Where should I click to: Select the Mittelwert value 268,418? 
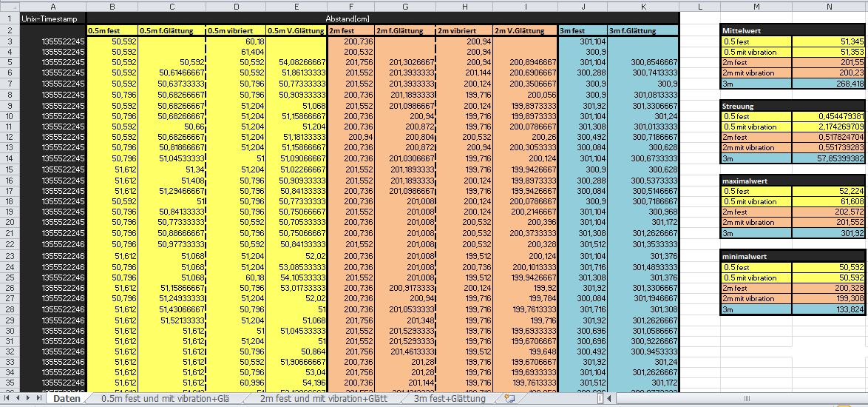click(828, 84)
